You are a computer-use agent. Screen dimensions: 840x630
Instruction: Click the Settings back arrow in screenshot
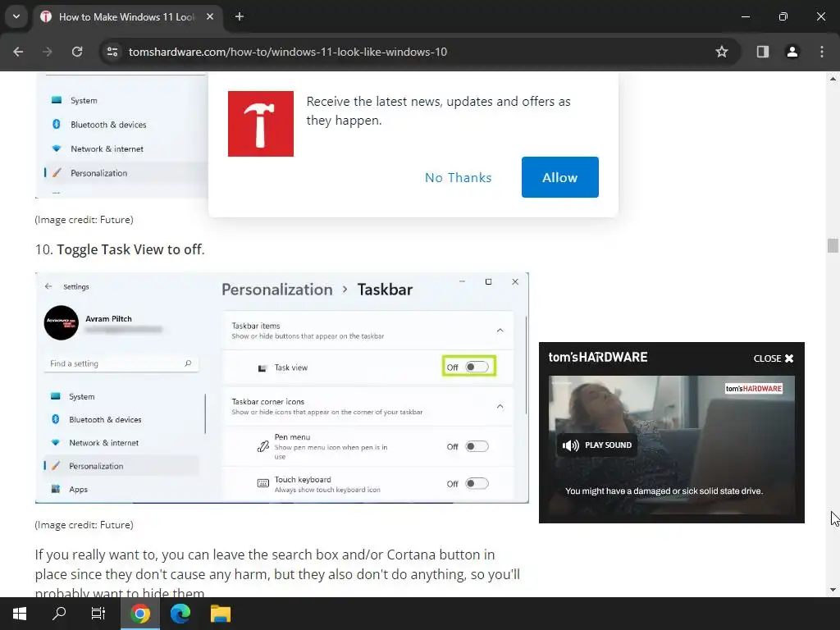[x=48, y=286]
